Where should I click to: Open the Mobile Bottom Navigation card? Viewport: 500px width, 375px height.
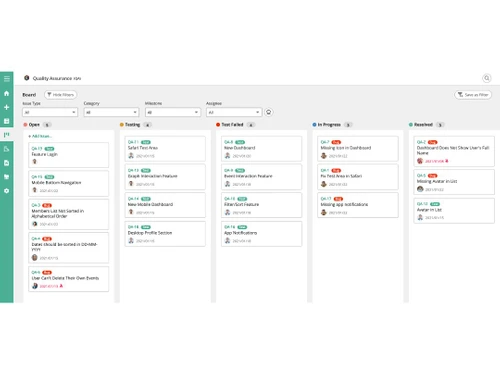click(x=69, y=183)
